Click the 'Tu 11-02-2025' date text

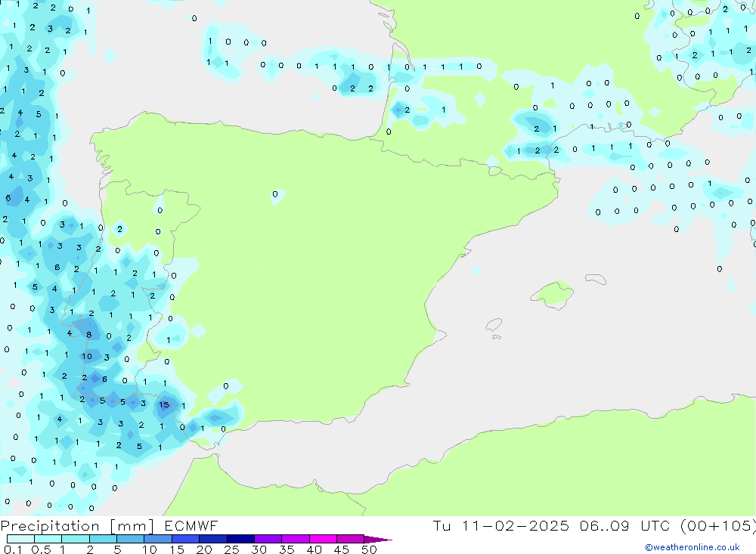500,525
